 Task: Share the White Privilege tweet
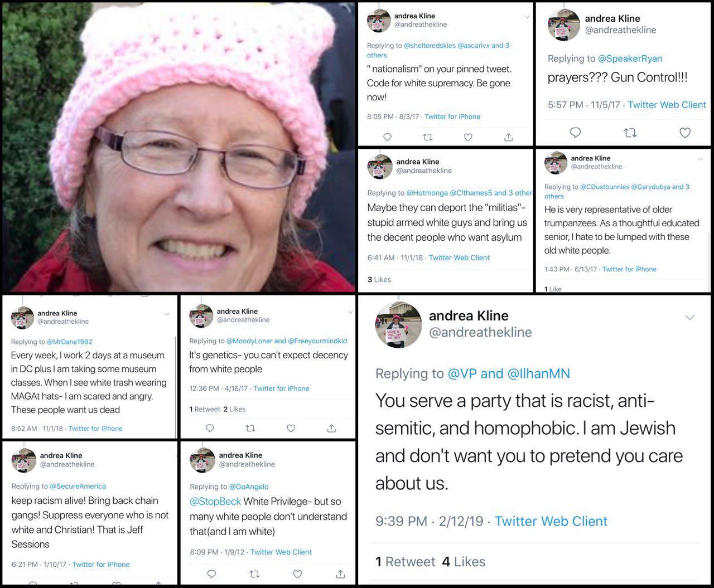(x=340, y=574)
